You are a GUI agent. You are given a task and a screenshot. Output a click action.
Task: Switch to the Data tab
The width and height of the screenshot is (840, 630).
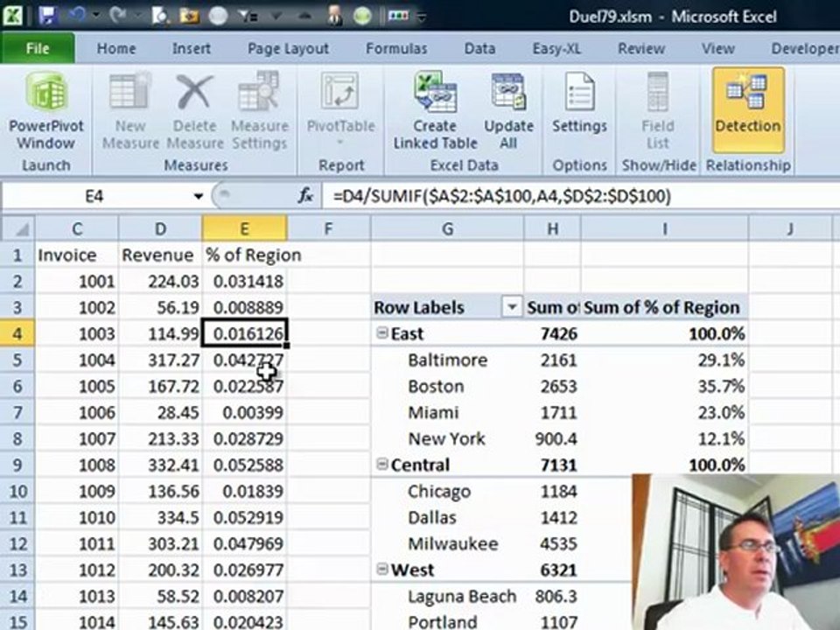click(x=479, y=49)
